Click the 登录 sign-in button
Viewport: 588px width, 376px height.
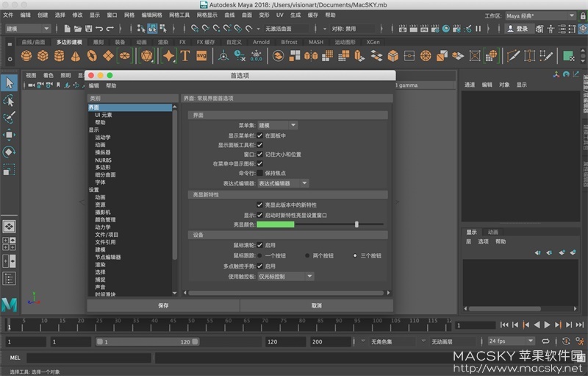[x=518, y=29]
